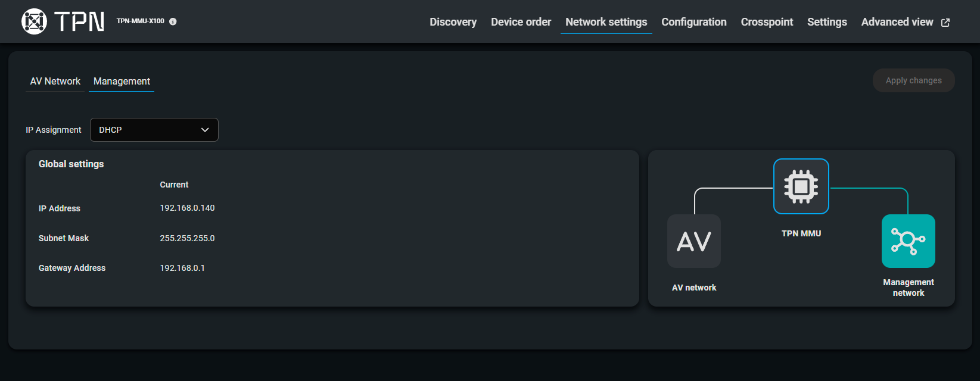The height and width of the screenshot is (381, 980).
Task: Click the Apply changes button
Action: pos(914,80)
